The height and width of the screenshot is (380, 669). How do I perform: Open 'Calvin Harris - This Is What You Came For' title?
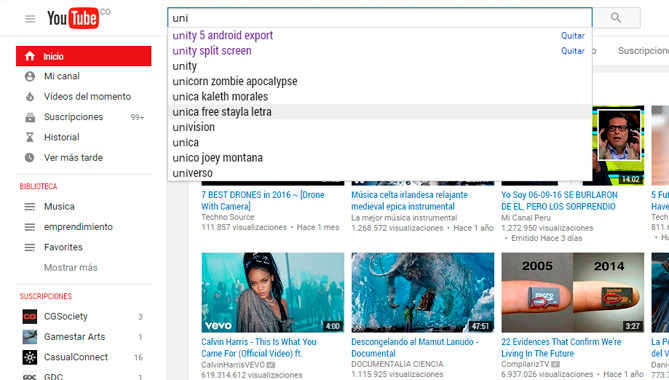click(259, 348)
